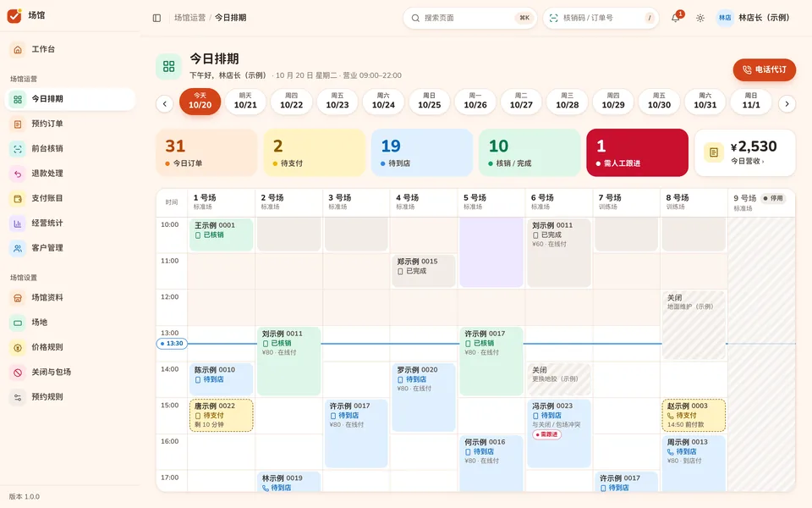Open the 10 核销 / 完成 summary card
Screen dimensions: 812x508
click(x=529, y=152)
